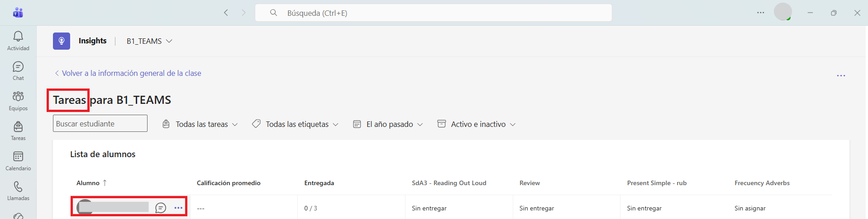
Task: Click the Insights app icon
Action: (x=62, y=41)
